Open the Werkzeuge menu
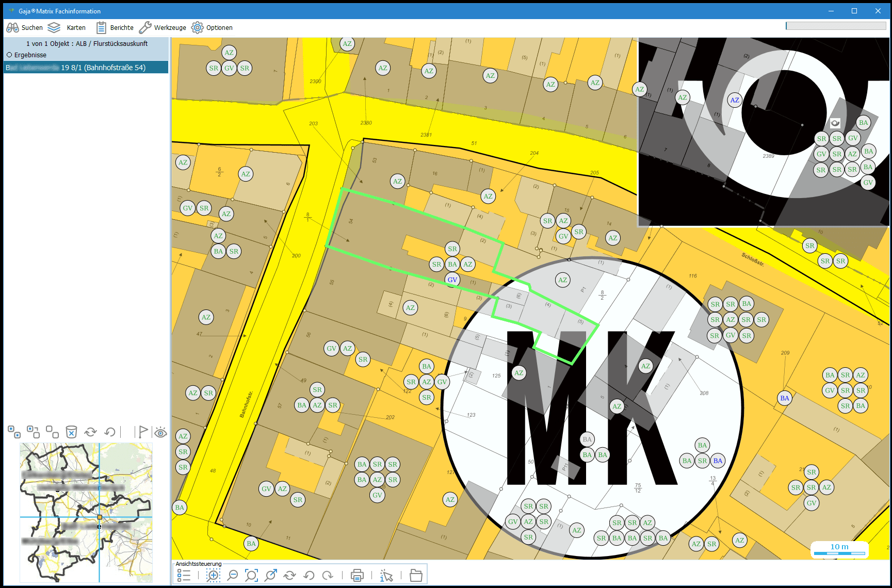Viewport: 892px width, 588px height. [163, 28]
